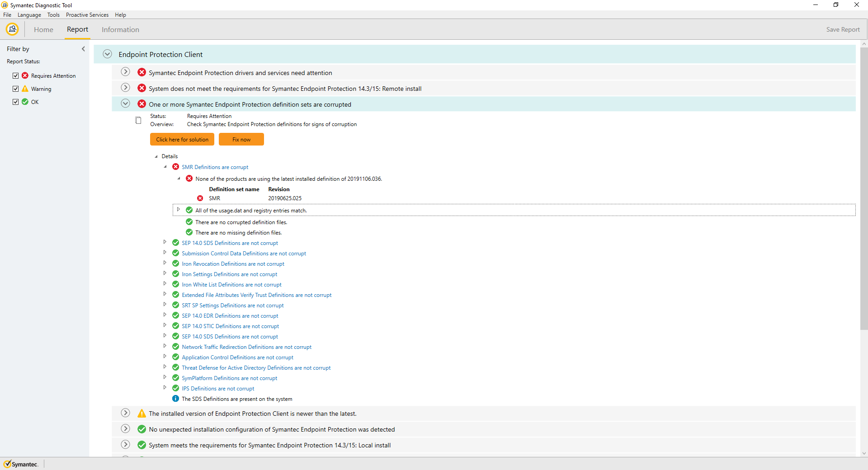Collapse the Filter by side panel
This screenshot has width=868, height=470.
(x=83, y=49)
